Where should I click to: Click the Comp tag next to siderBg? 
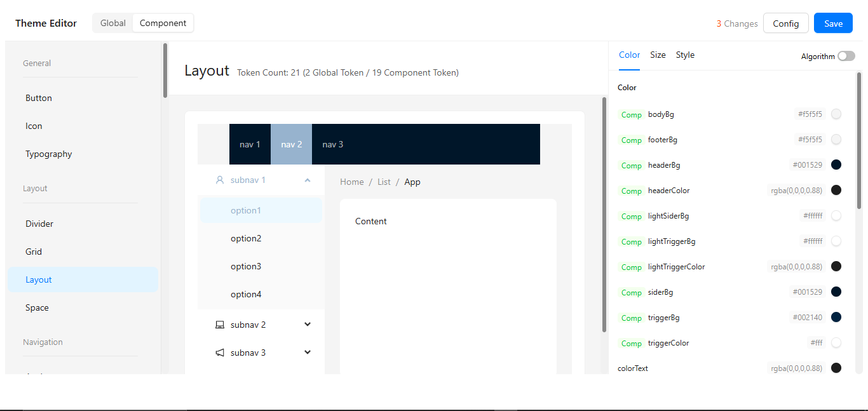(631, 292)
